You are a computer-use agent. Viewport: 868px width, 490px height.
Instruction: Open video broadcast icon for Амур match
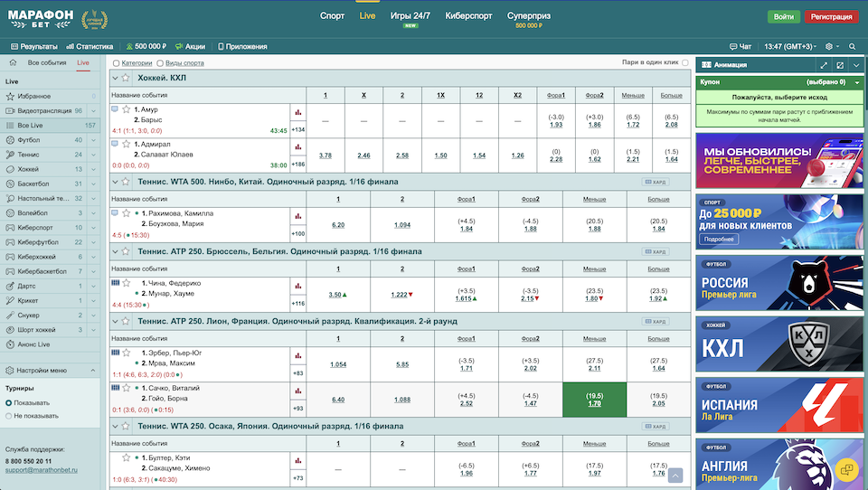115,109
